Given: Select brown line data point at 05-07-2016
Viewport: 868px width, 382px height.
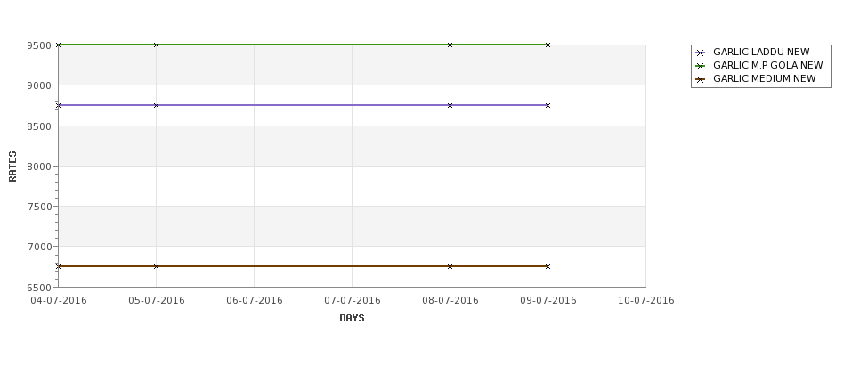Looking at the screenshot, I should [156, 266].
